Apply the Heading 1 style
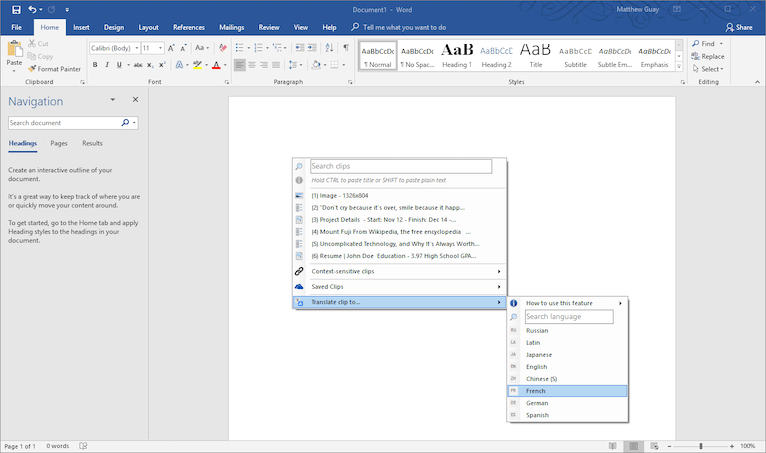The height and width of the screenshot is (453, 766). (x=457, y=54)
